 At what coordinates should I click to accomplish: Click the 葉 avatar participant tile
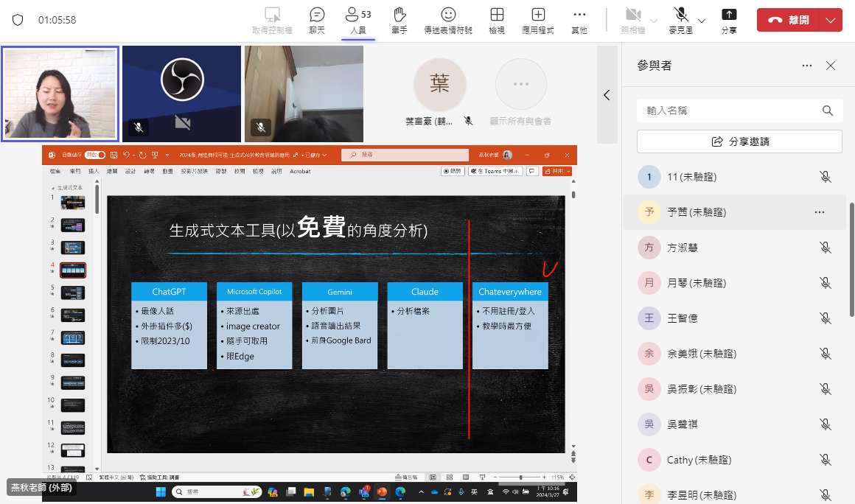[439, 85]
